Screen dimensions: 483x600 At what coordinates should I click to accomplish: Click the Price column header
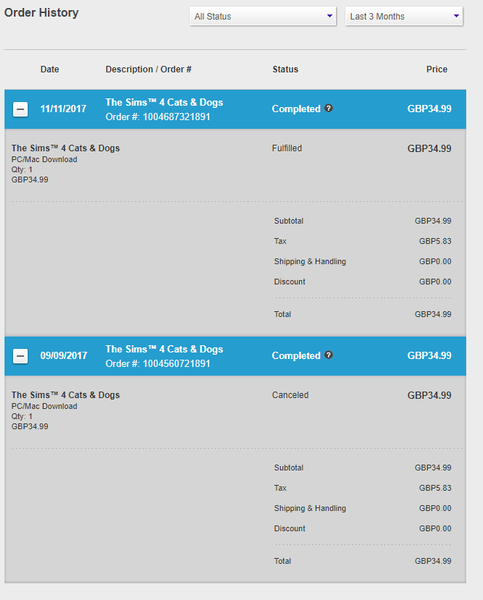pos(437,69)
